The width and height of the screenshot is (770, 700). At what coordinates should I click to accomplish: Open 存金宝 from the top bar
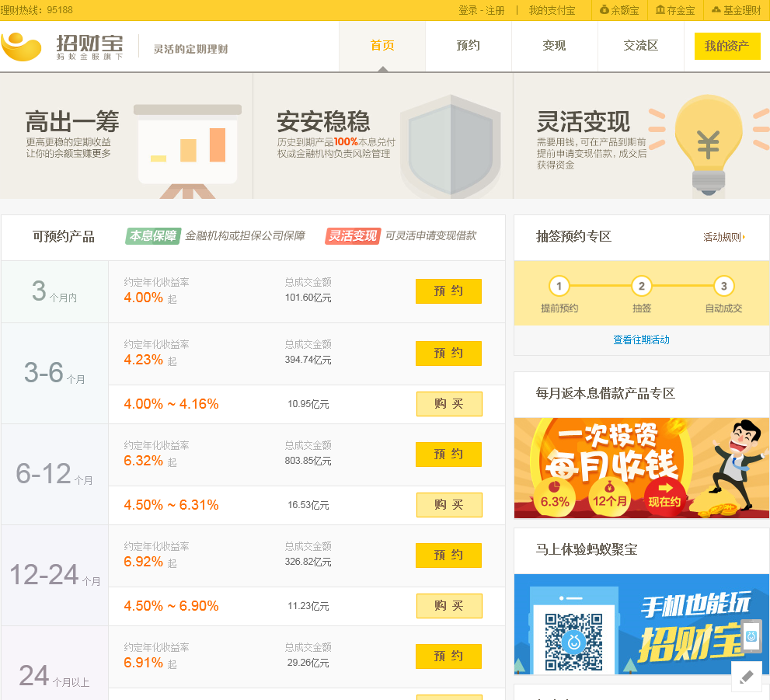675,10
